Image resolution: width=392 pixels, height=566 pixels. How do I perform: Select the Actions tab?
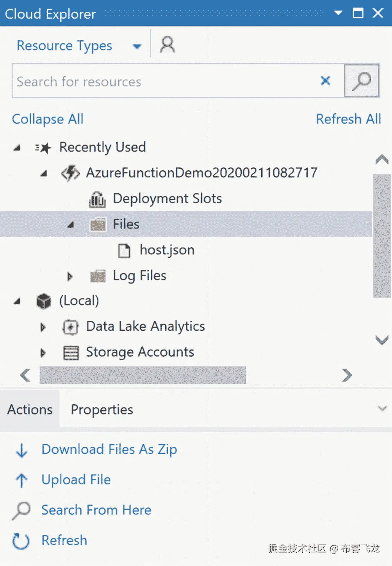30,409
